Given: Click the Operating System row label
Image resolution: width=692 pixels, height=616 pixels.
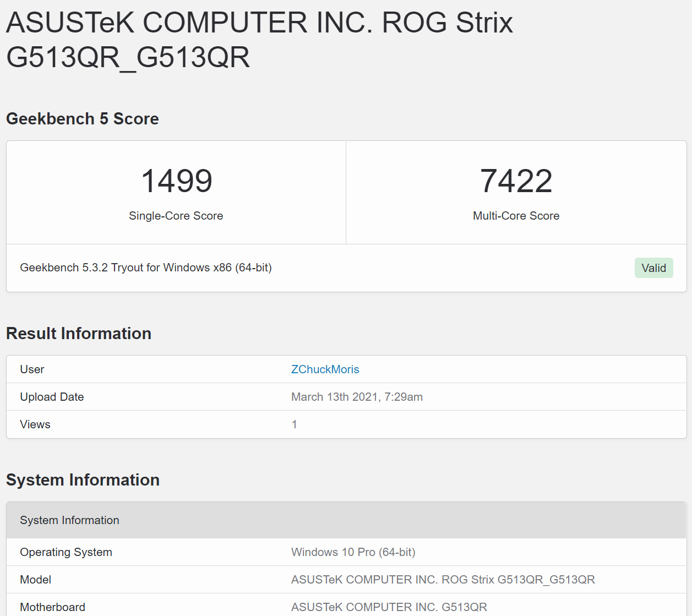Looking at the screenshot, I should (x=66, y=552).
